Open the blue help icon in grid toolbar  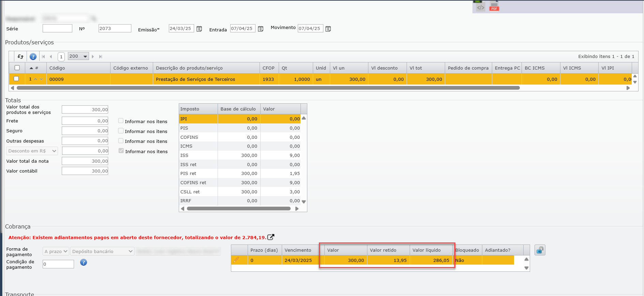click(33, 57)
